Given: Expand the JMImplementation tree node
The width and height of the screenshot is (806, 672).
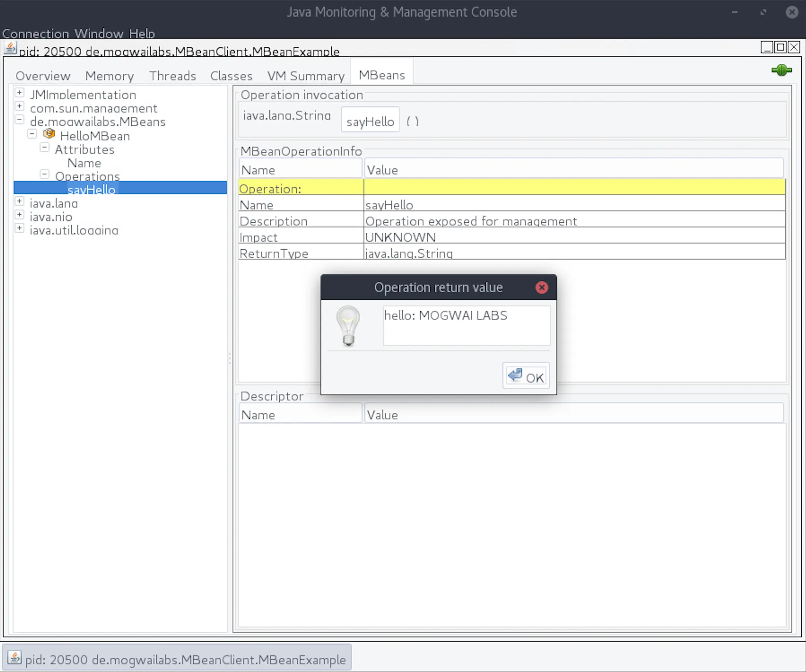Looking at the screenshot, I should point(19,92).
